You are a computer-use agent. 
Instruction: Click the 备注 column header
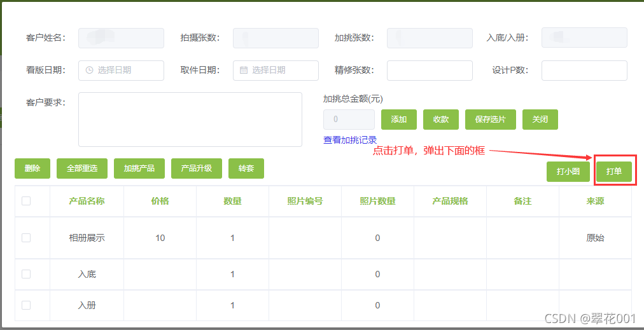[522, 201]
